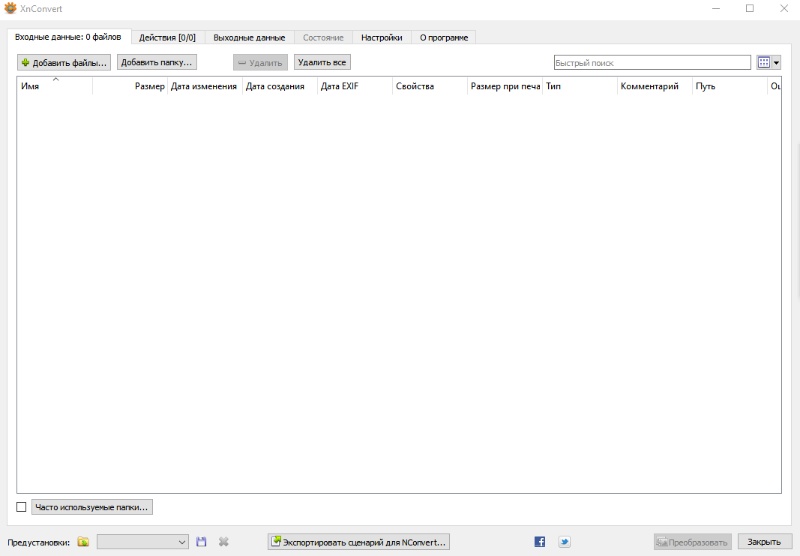Open the Действия [0/0] tab
Screen dimensions: 800x556
pos(167,37)
